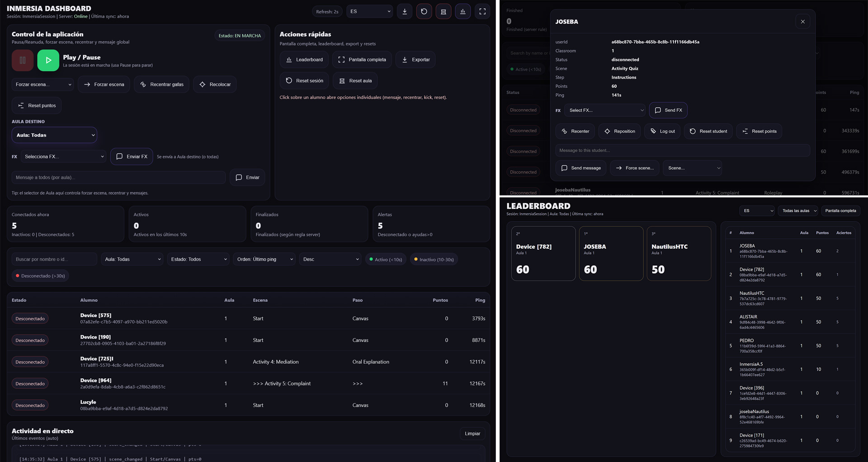Open Leaderboard from quick actions
868x462 pixels.
(x=304, y=60)
